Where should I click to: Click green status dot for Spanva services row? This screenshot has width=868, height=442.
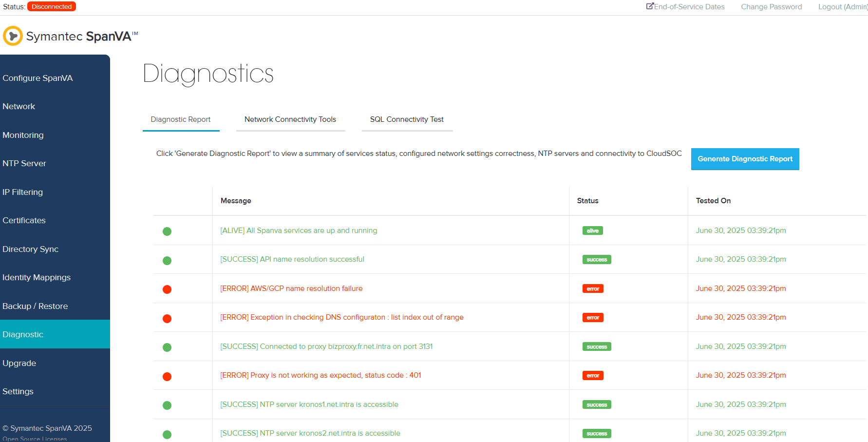tap(167, 231)
